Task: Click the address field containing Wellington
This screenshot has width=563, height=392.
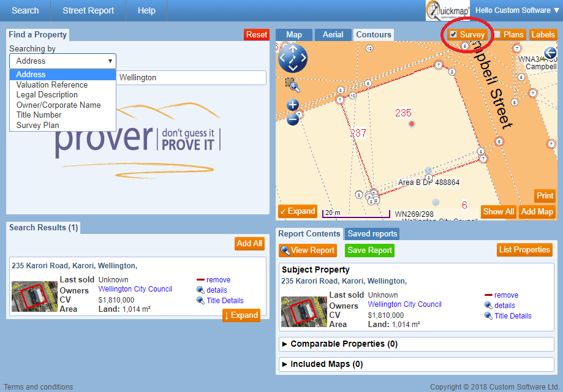Action: click(x=191, y=78)
